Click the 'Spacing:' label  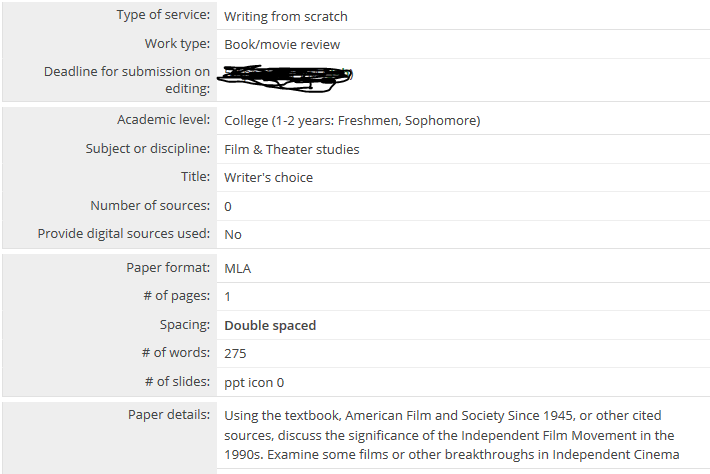click(185, 325)
